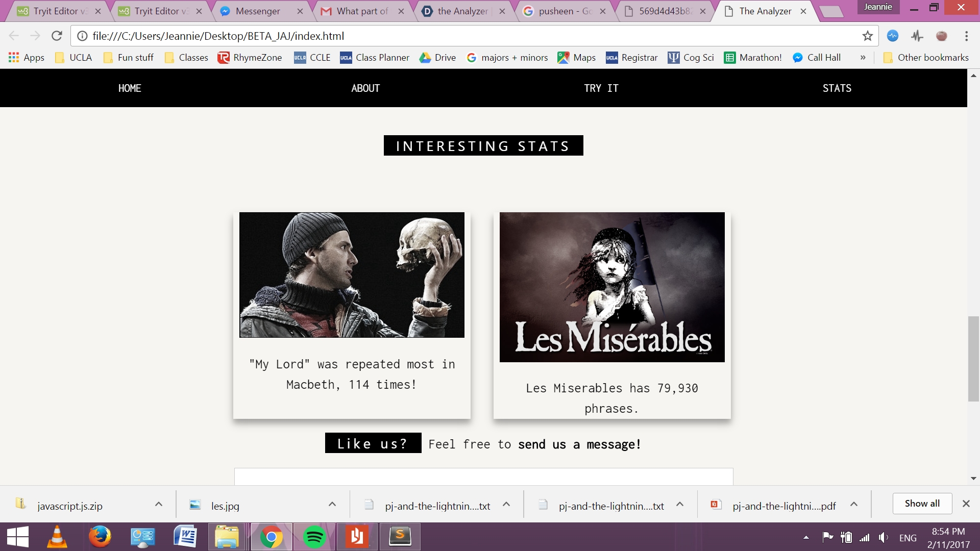Viewport: 980px width, 551px height.
Task: Reload the page with the refresh icon
Action: 57,36
